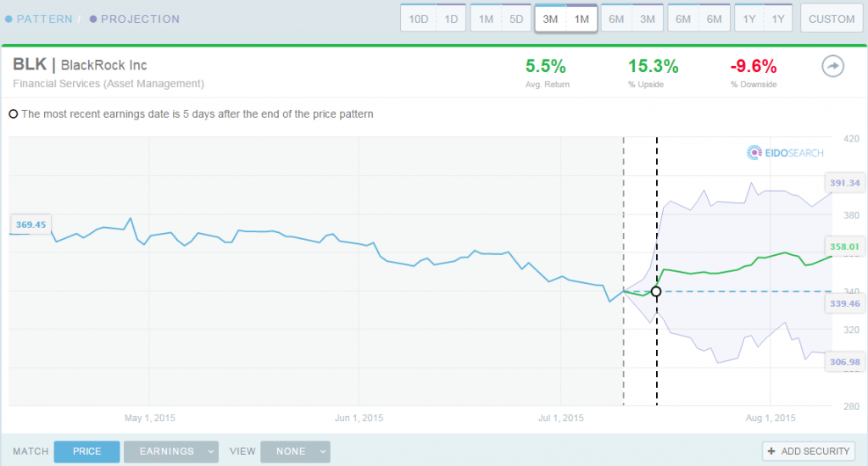
Task: Click the earnings date note text
Action: 197,114
